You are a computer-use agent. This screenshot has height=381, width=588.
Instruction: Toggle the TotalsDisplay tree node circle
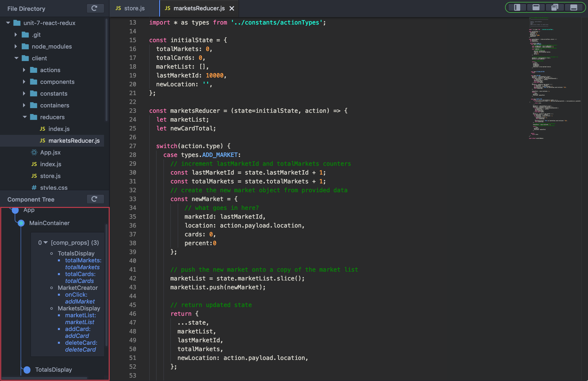(27, 370)
